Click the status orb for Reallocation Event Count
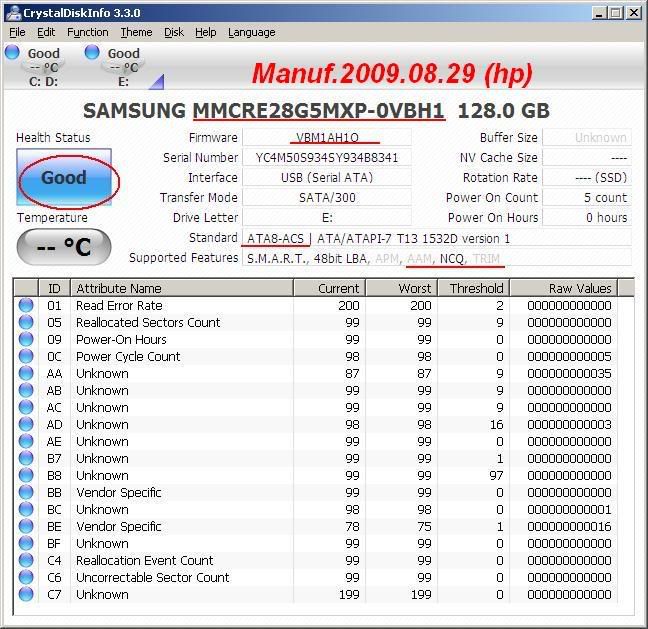The height and width of the screenshot is (629, 648). tap(26, 560)
